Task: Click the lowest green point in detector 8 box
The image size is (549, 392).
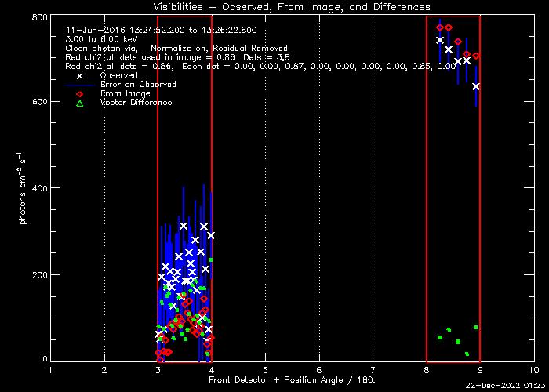Action: tap(467, 354)
